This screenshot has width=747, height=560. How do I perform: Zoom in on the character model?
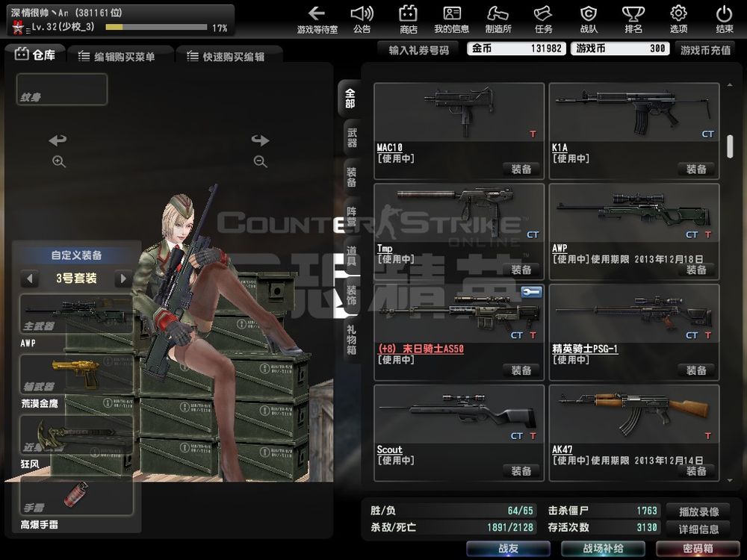coord(58,161)
